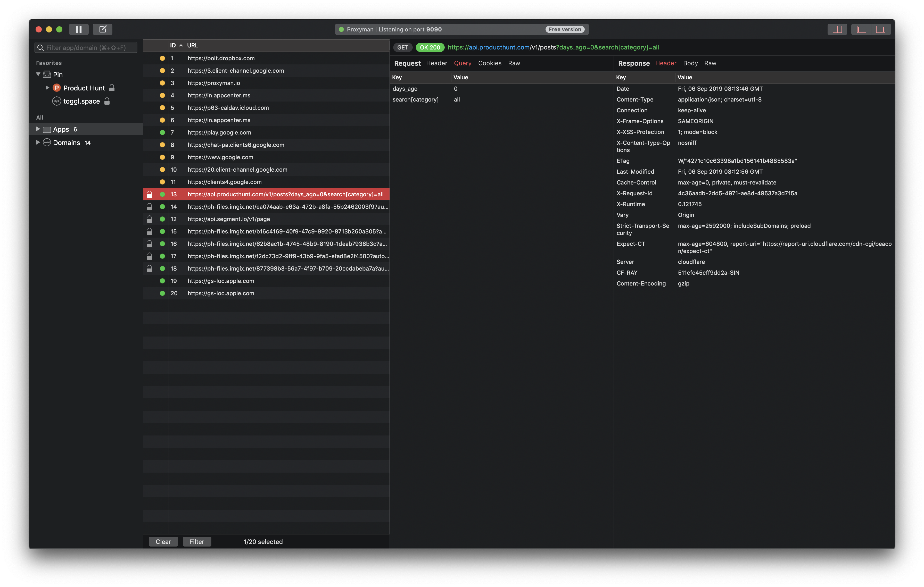Viewport: 924px width, 587px height.
Task: Click the toggl.space code icon in sidebar
Action: (56, 101)
